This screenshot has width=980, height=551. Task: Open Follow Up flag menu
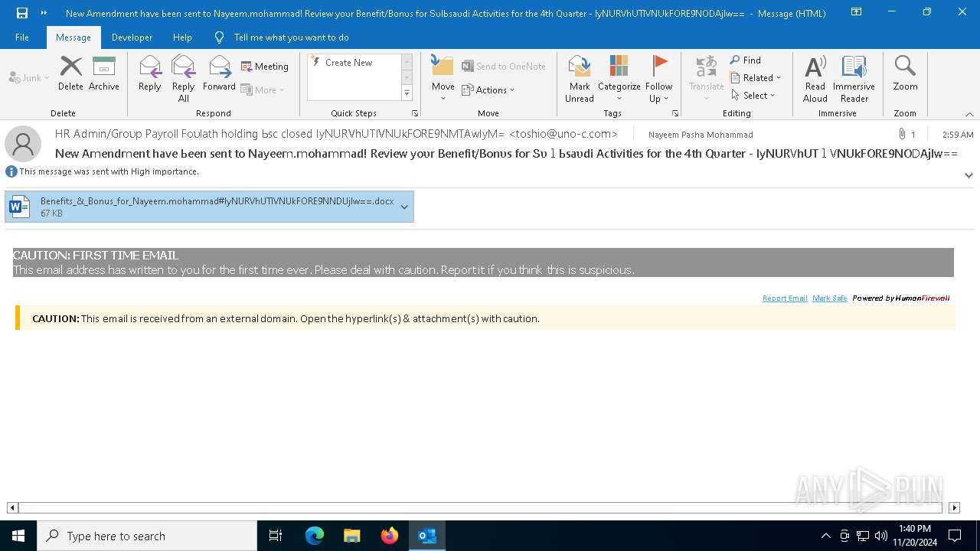click(658, 79)
